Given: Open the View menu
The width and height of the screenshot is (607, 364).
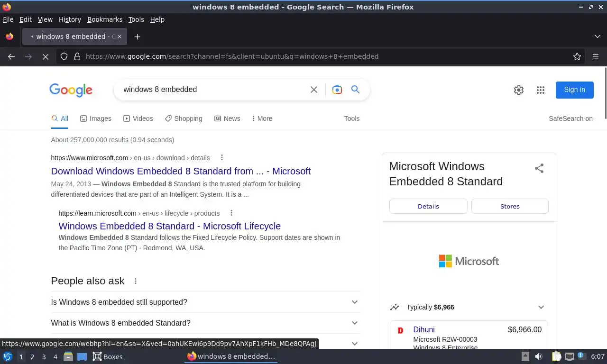Looking at the screenshot, I should [45, 19].
